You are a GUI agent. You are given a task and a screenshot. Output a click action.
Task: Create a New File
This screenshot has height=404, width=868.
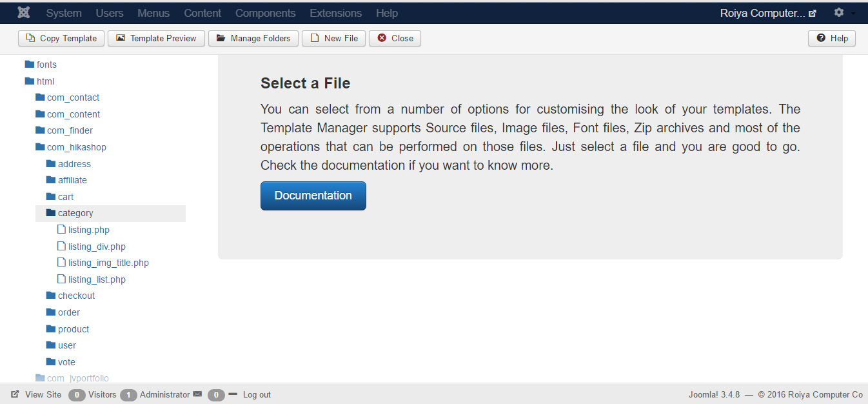[334, 39]
